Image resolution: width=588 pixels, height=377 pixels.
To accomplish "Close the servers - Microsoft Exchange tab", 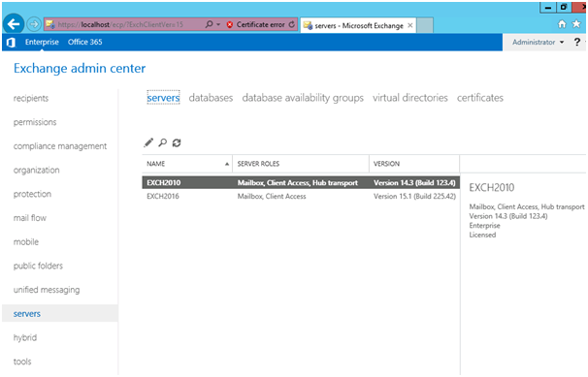I will pos(410,25).
